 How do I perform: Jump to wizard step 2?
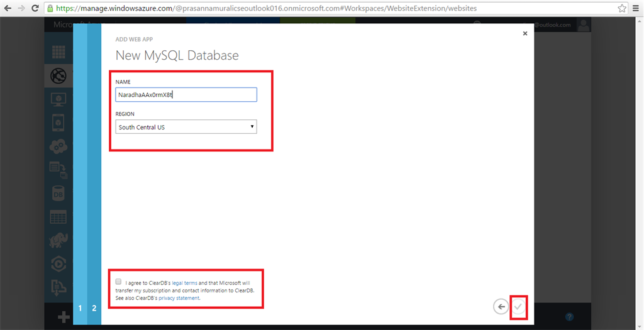coord(94,308)
